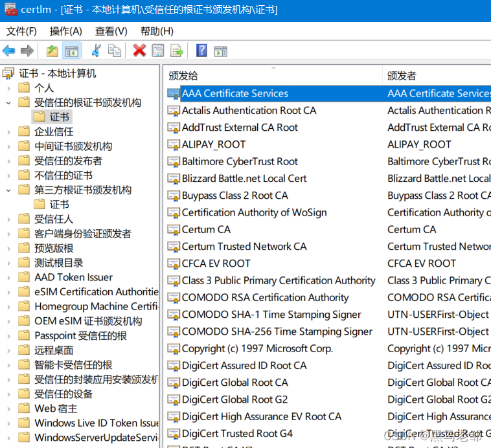Click the Forward arrow toolbar icon

(27, 50)
